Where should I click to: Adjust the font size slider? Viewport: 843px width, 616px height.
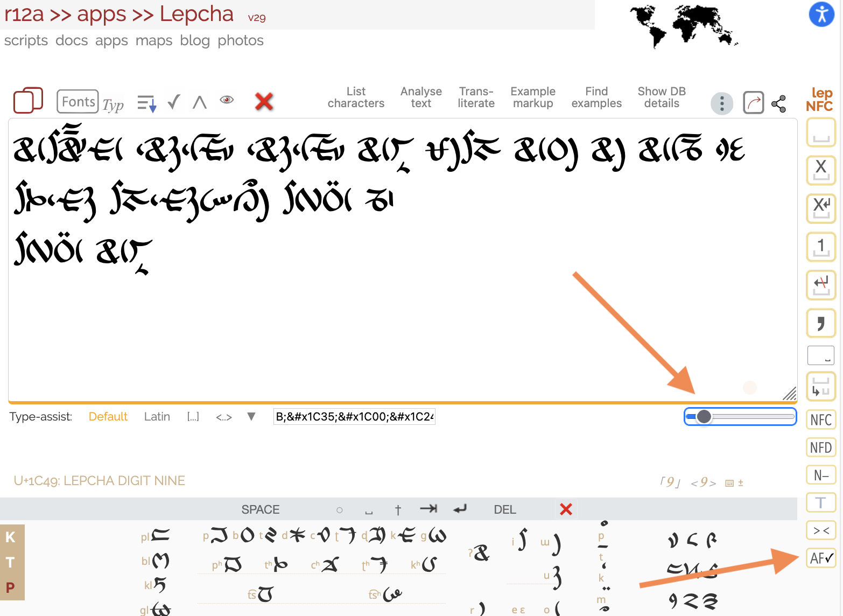tap(740, 416)
